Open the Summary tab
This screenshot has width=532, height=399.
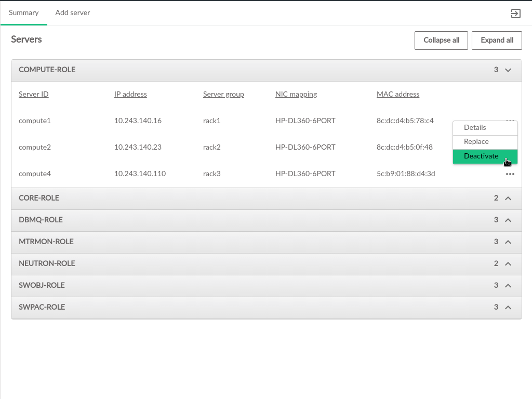(24, 13)
